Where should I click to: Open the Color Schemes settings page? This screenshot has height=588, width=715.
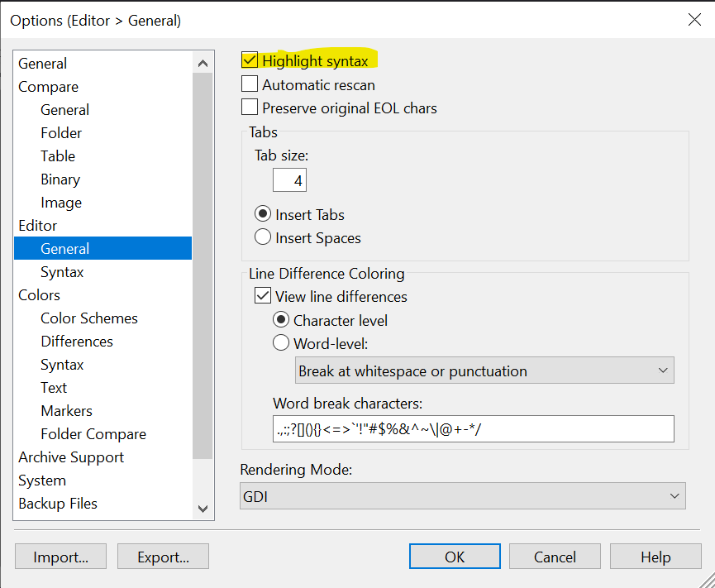click(88, 318)
